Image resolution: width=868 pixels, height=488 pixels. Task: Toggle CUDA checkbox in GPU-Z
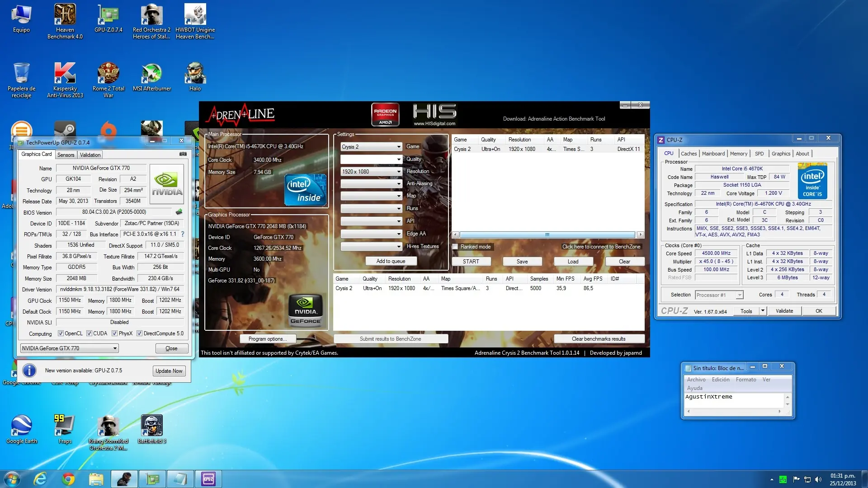[x=89, y=333]
